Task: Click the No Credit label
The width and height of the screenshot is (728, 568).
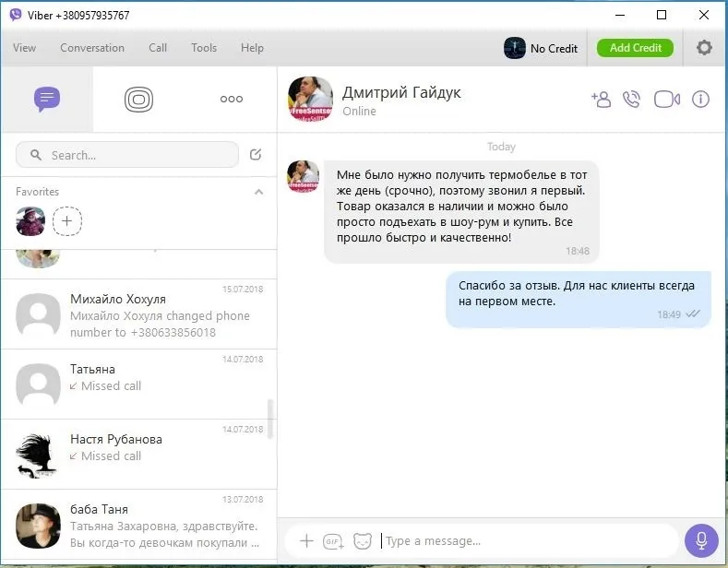Action: tap(554, 48)
